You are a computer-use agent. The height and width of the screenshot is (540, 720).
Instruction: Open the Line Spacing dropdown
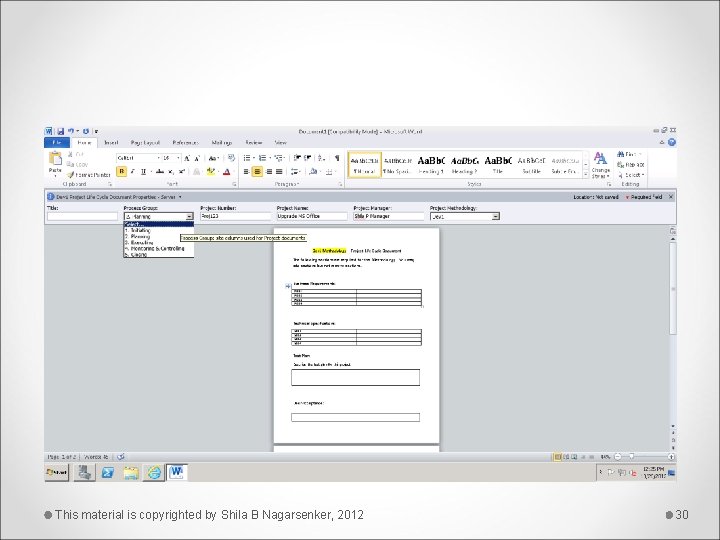(295, 172)
